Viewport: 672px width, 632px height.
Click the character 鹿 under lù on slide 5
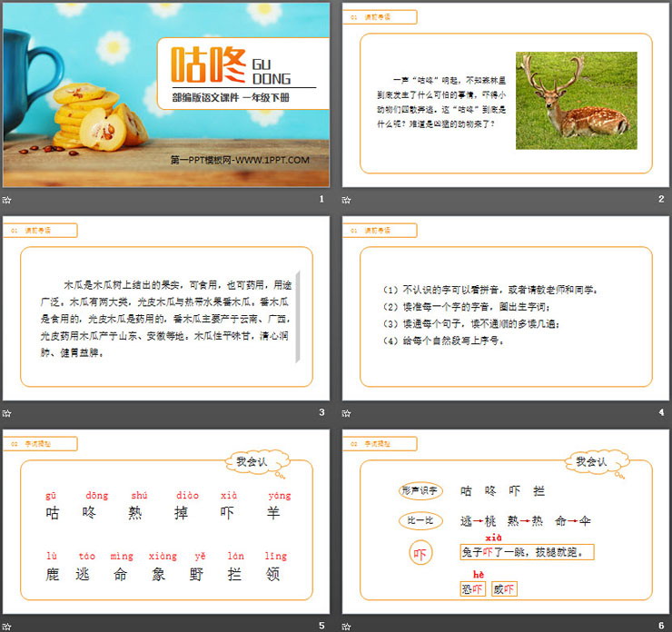[x=53, y=574]
